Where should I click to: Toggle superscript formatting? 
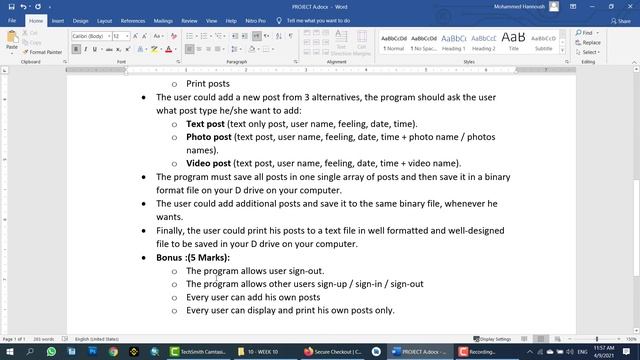[128, 49]
